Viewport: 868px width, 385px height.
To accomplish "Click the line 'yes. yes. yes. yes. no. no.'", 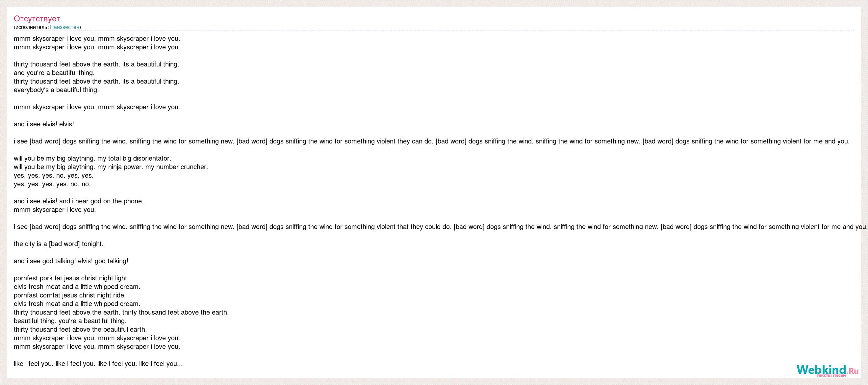I will pyautogui.click(x=52, y=184).
